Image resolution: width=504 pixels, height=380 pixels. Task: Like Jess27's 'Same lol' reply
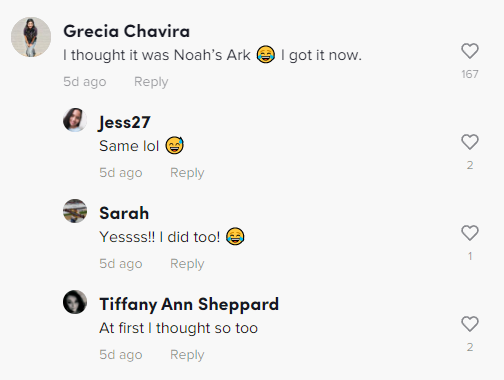470,142
